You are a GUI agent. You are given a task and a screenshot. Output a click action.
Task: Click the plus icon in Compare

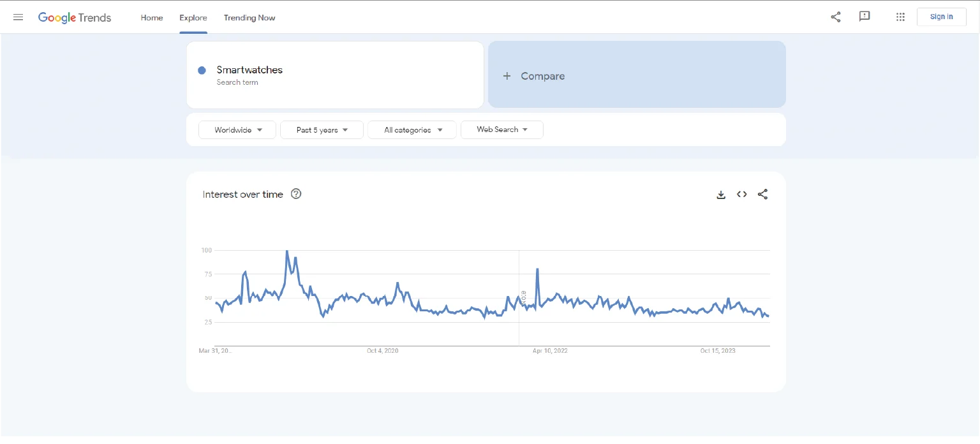[507, 76]
